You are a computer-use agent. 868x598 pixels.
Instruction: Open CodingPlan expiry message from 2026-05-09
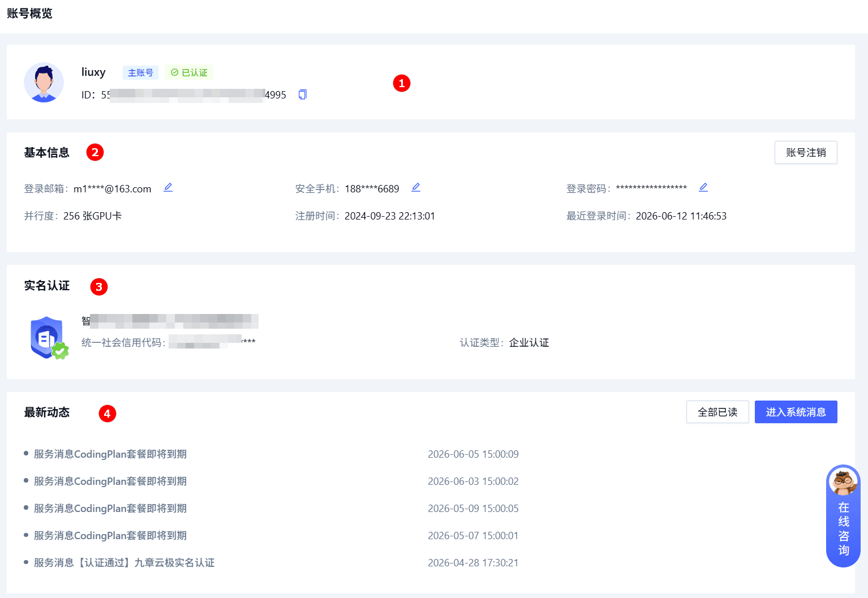(x=110, y=508)
